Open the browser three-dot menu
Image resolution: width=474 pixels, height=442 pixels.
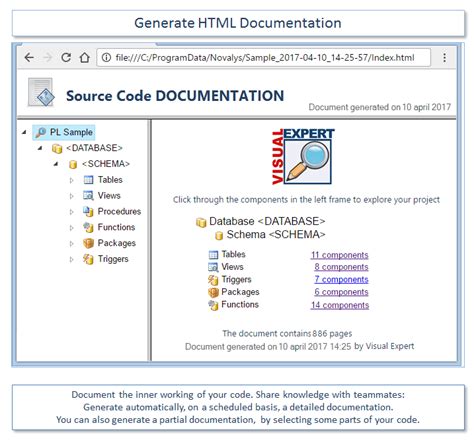click(x=444, y=58)
